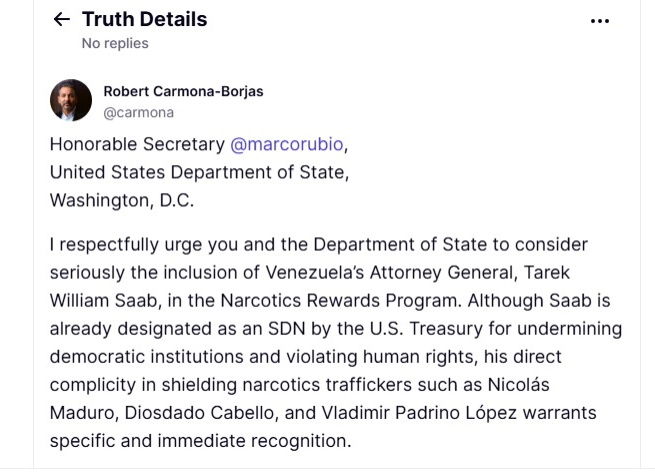Click the "United States Department of State," line
Image resolution: width=655 pixels, height=475 pixels.
(199, 171)
